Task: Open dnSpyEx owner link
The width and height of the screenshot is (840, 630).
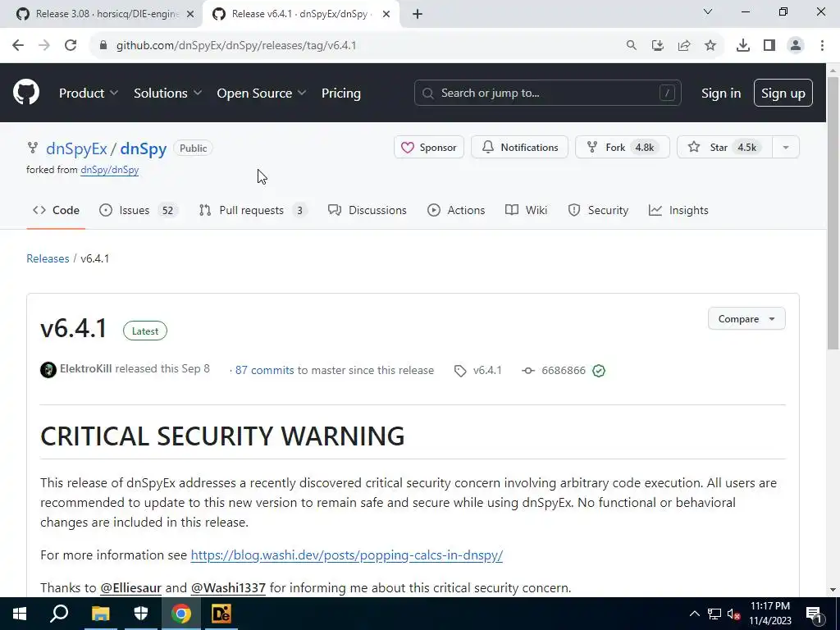Action: click(76, 148)
